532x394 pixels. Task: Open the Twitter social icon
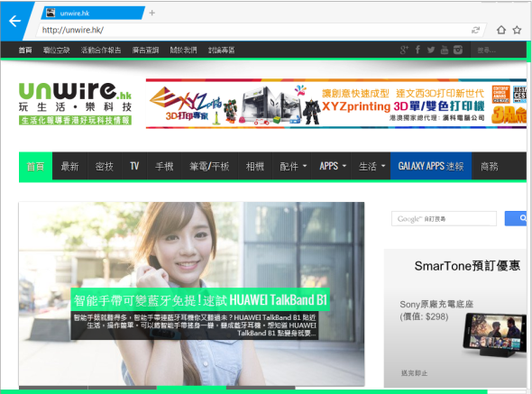(x=431, y=50)
